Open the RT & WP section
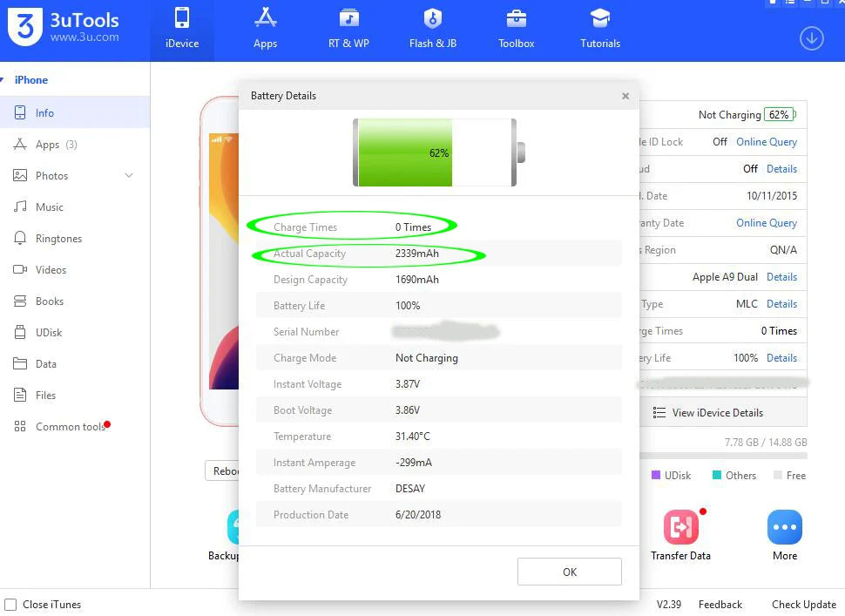 [348, 30]
